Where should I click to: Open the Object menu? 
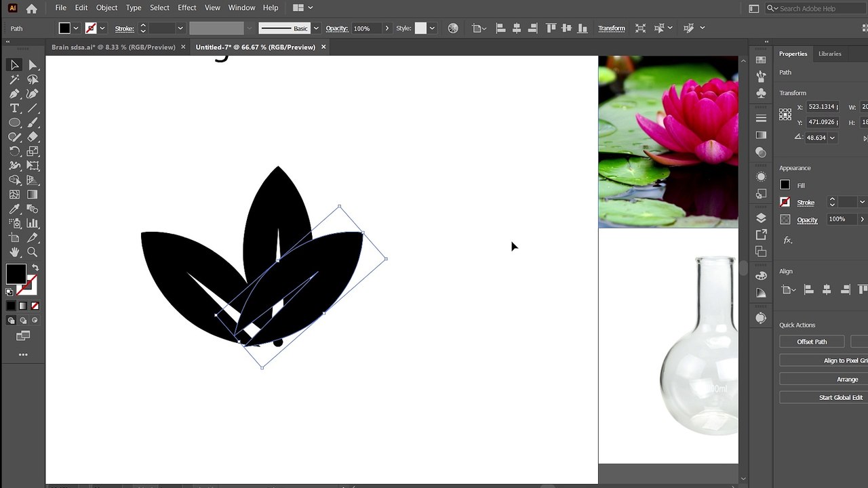(x=106, y=7)
